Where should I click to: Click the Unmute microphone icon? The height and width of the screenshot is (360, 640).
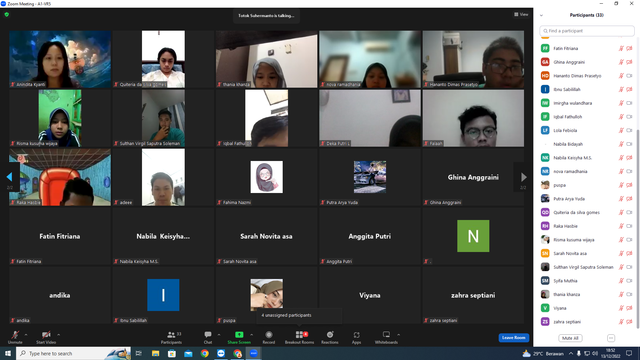(x=15, y=335)
